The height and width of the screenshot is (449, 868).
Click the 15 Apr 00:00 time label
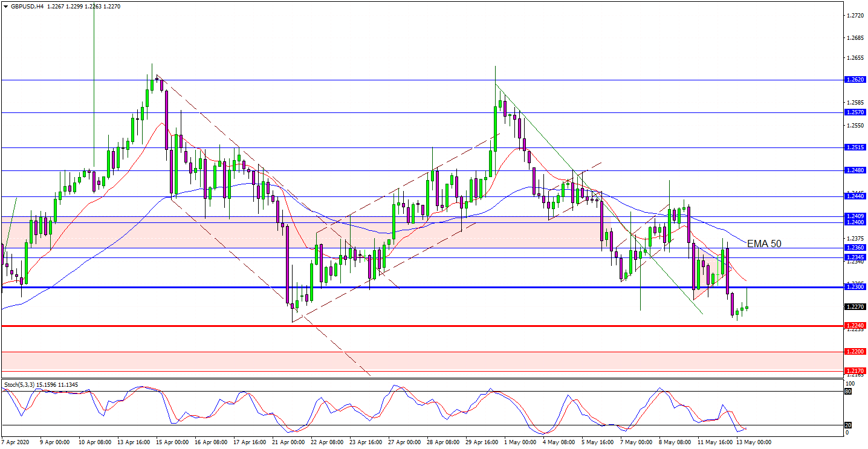172,442
